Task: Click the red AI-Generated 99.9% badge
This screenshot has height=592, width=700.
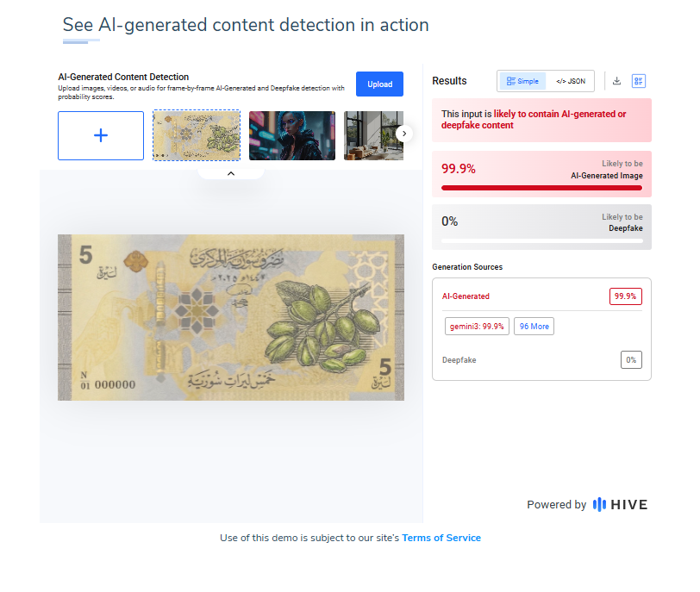Action: tap(625, 296)
